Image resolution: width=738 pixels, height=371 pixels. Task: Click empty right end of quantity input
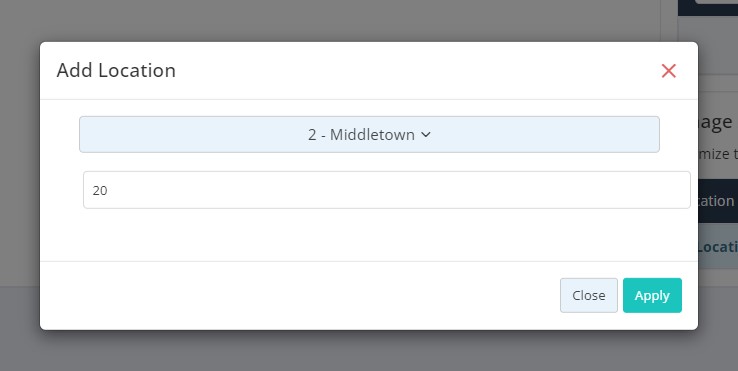[612, 190]
